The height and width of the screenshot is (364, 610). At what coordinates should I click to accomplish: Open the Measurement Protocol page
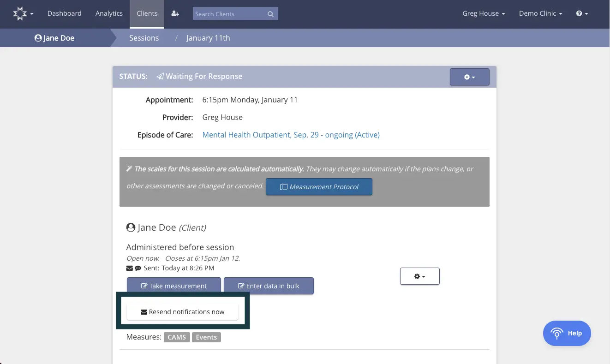tap(319, 186)
